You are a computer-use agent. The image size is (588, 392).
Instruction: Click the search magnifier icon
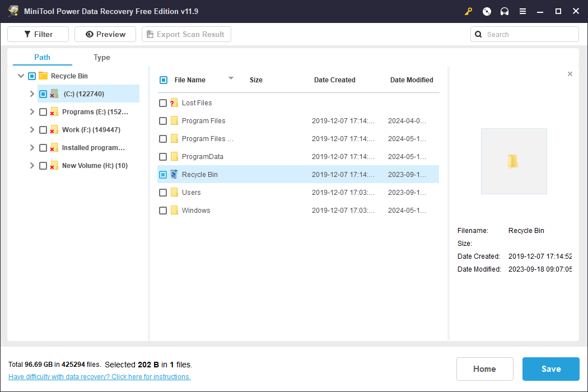(x=478, y=34)
